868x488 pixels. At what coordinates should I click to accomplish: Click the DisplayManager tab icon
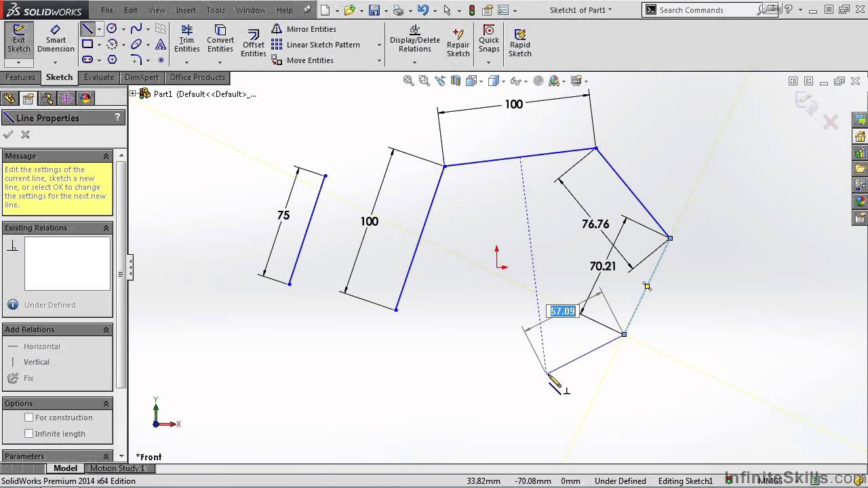point(85,98)
